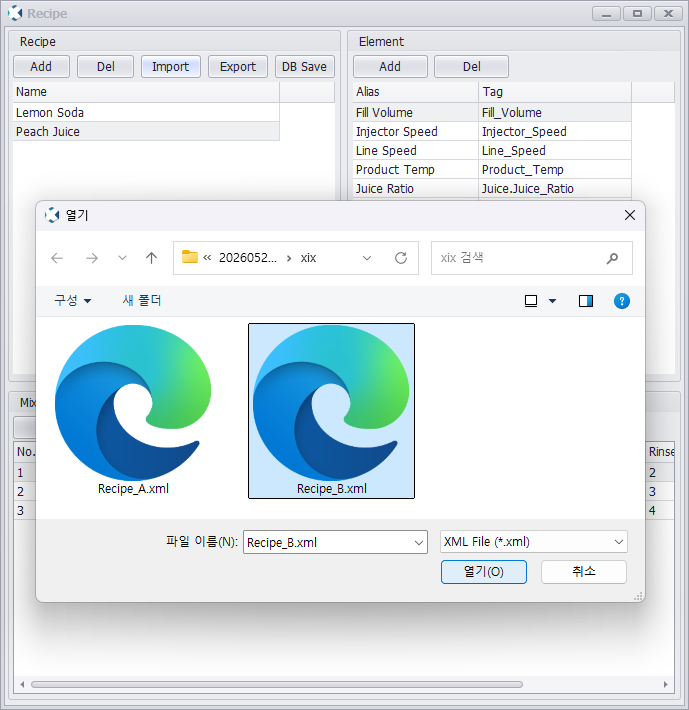Open recent locations chevron
The width and height of the screenshot is (689, 710).
122,258
